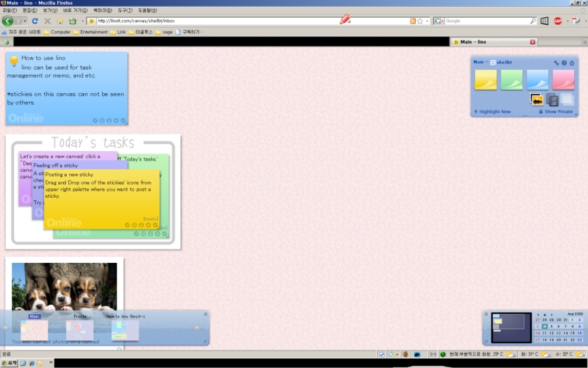Click the stop loading X icon
Screen dimensions: 588x368
(47, 21)
